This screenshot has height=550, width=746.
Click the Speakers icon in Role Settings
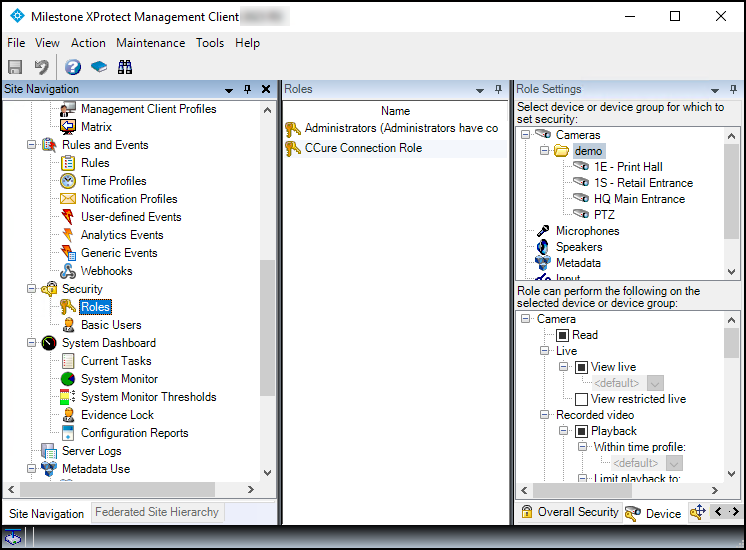[543, 246]
